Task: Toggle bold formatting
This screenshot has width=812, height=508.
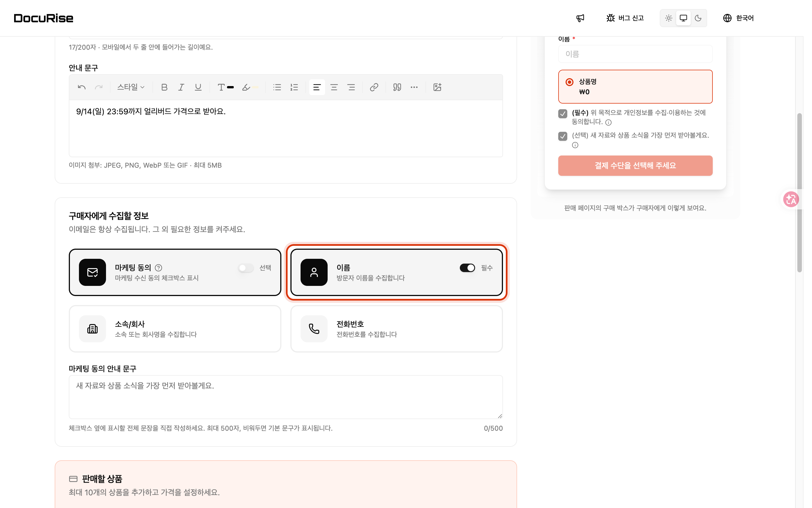Action: 164,87
